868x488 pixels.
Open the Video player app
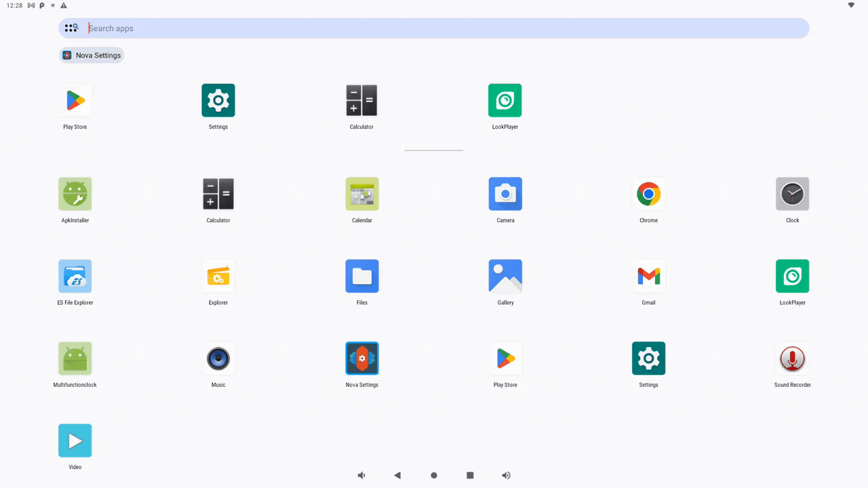(75, 440)
